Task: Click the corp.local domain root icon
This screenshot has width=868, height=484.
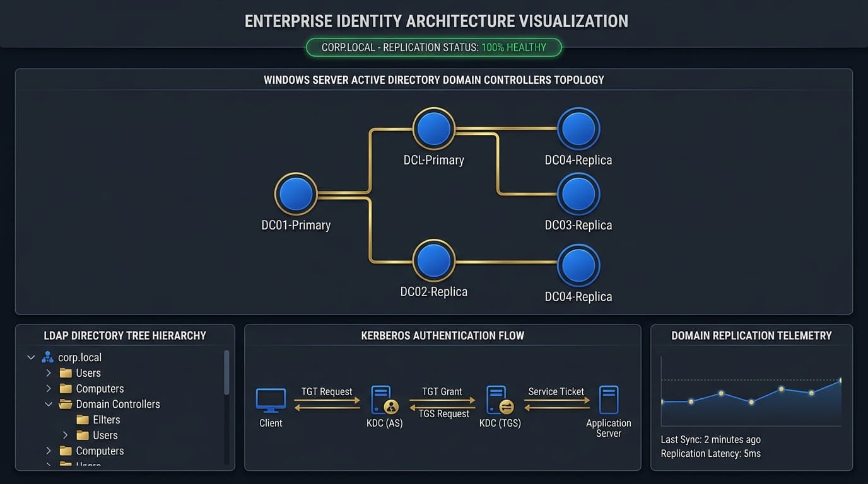Action: click(47, 357)
